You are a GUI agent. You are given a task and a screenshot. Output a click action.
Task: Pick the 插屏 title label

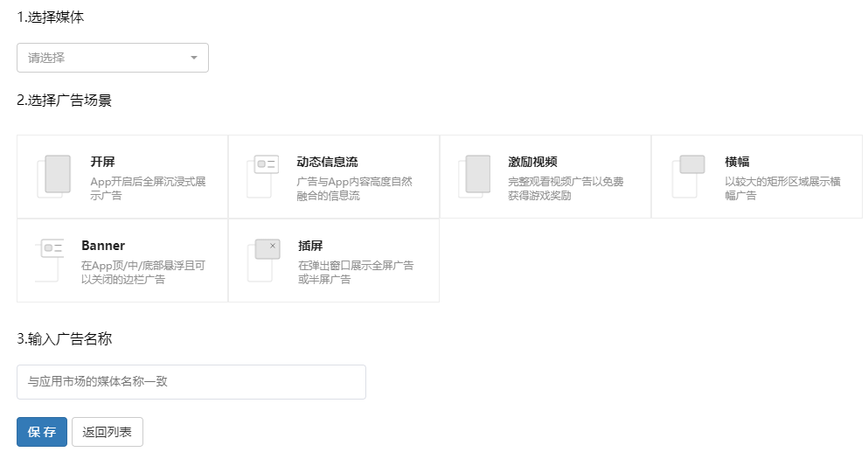[310, 246]
